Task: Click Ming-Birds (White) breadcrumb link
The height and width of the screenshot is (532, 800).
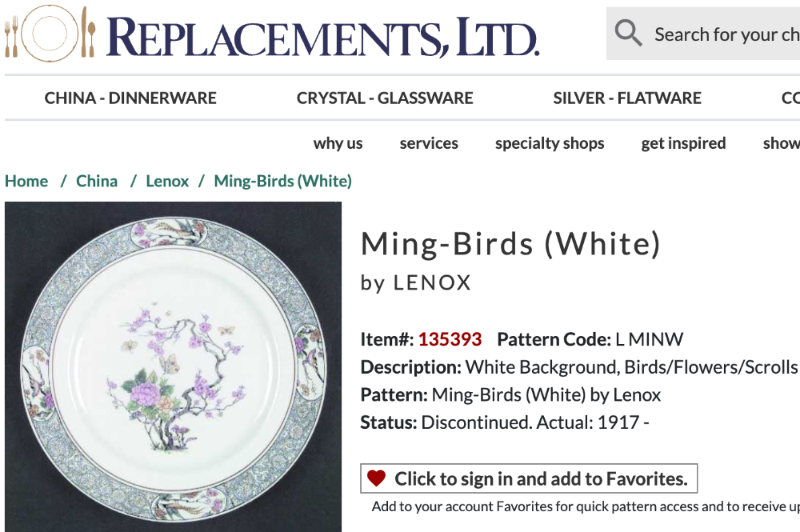Action: tap(282, 181)
